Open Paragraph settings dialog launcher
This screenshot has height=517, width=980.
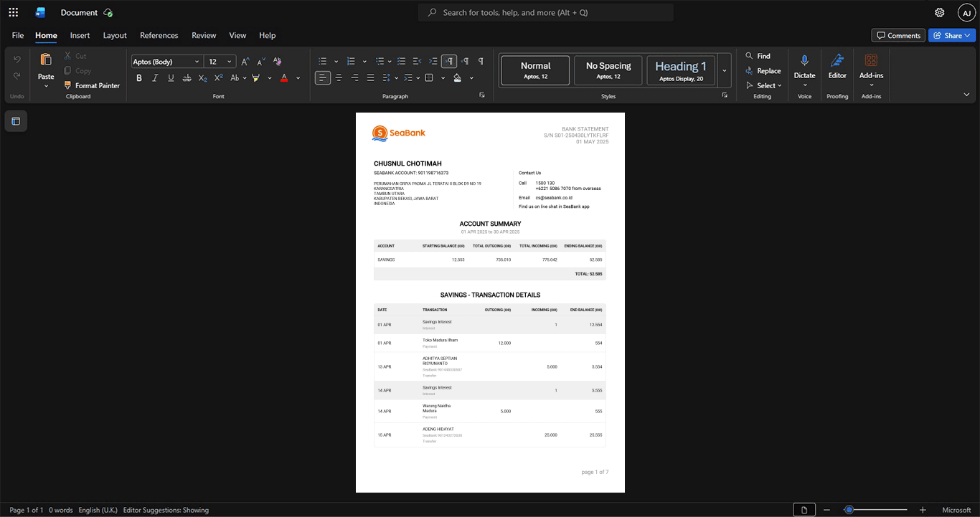pos(482,95)
